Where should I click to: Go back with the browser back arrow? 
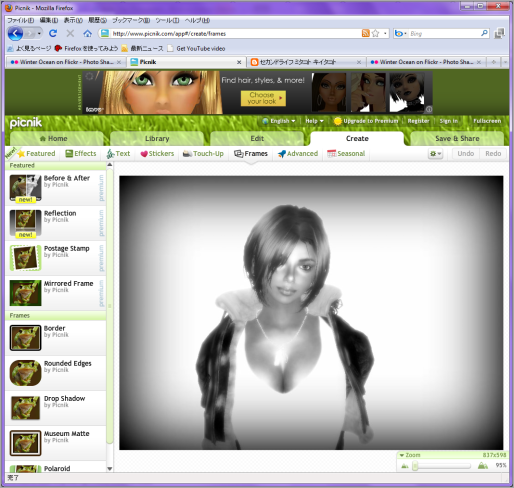coord(15,33)
